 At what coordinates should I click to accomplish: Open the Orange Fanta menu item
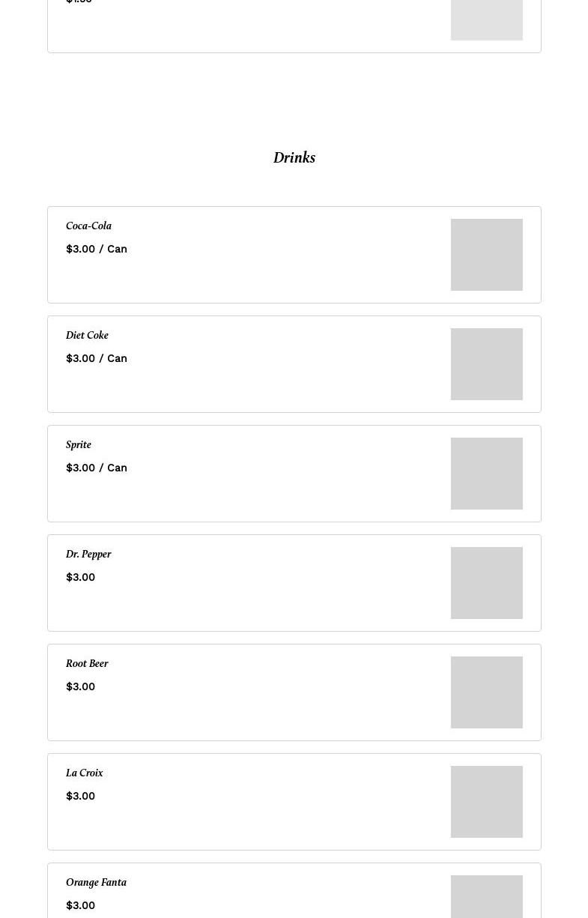[96, 883]
